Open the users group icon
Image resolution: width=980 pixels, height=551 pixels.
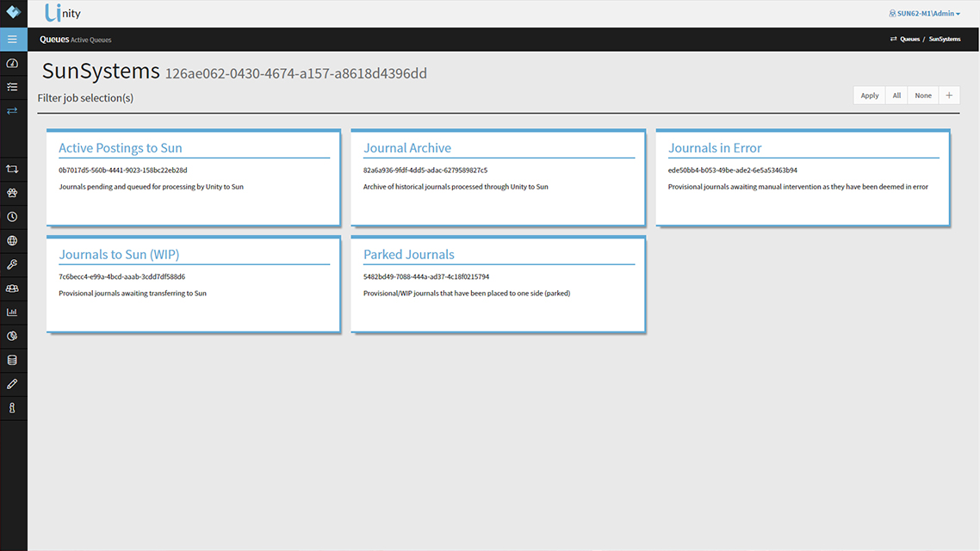pos(13,288)
